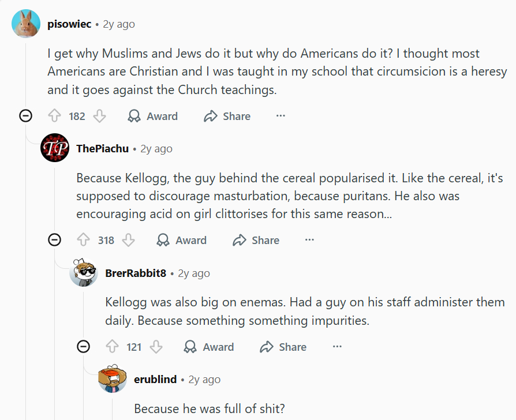
Task: Collapse ThePiachu's reply thread
Action: tap(55, 240)
